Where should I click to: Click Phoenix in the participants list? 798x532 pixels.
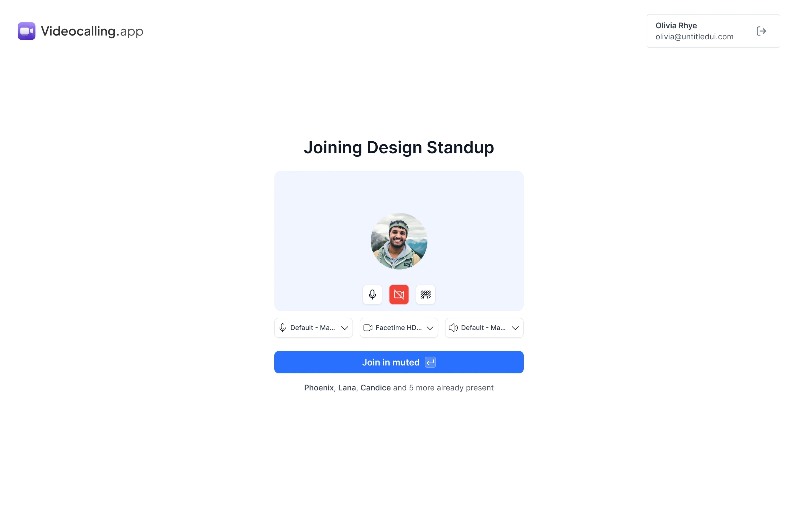tap(319, 387)
